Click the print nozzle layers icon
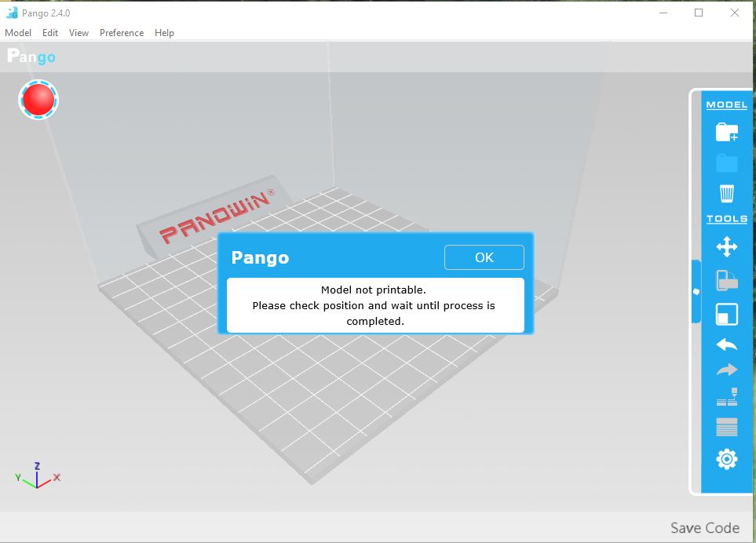Viewport: 756px width, 543px height. 727,397
